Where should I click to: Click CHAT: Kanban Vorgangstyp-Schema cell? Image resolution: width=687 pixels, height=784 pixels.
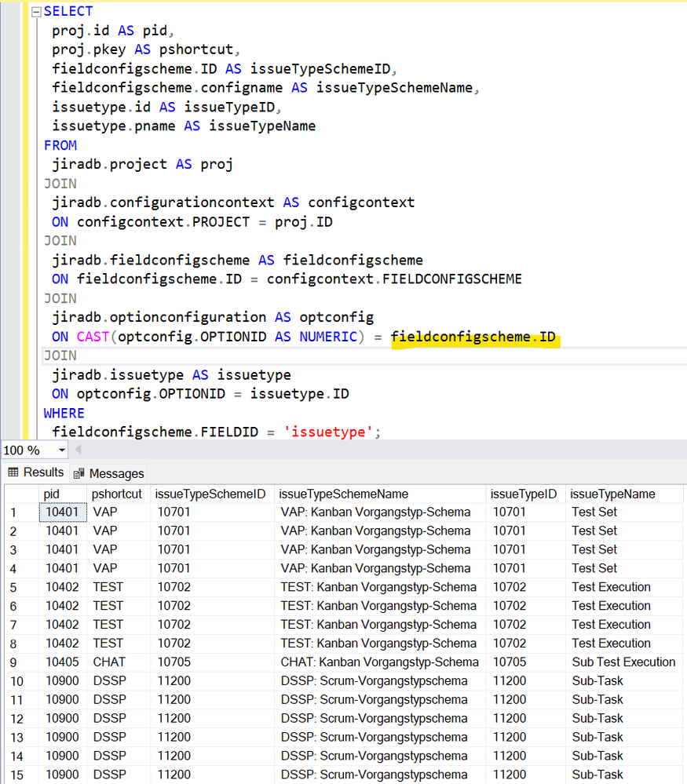tap(380, 662)
